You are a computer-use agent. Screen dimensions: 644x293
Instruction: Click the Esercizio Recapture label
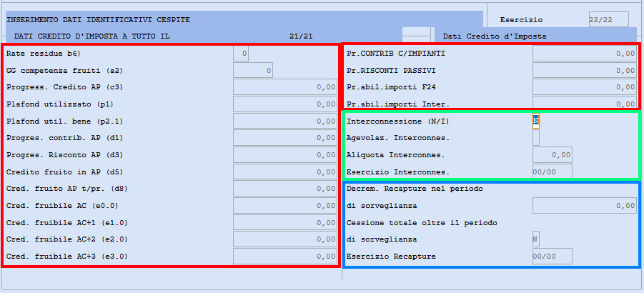[x=391, y=257]
